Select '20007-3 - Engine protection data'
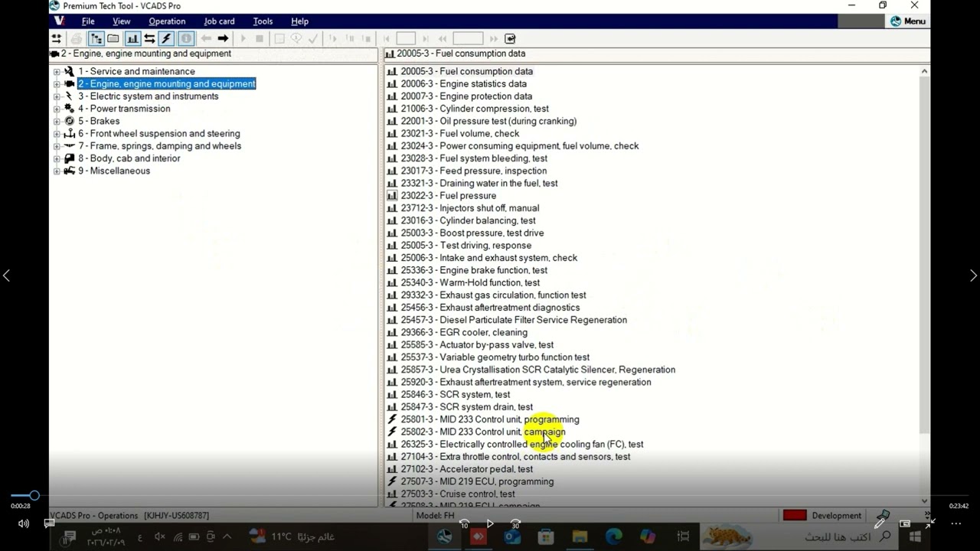This screenshot has height=551, width=980. click(x=466, y=96)
